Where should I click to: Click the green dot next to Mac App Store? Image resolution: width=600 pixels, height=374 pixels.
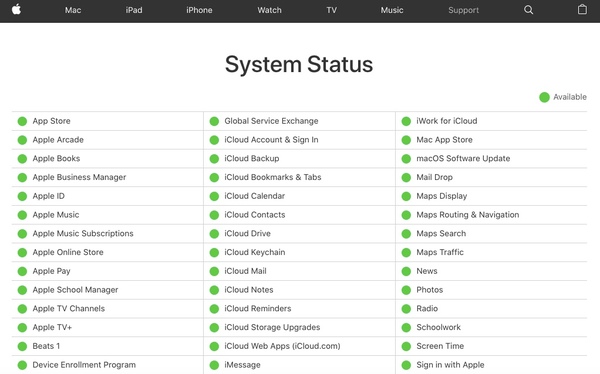pyautogui.click(x=406, y=140)
